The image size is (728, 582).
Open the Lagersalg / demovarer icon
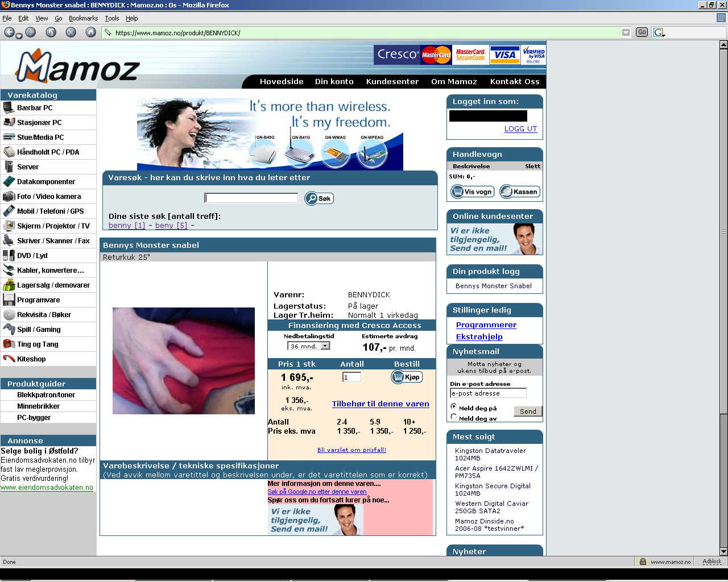point(9,285)
